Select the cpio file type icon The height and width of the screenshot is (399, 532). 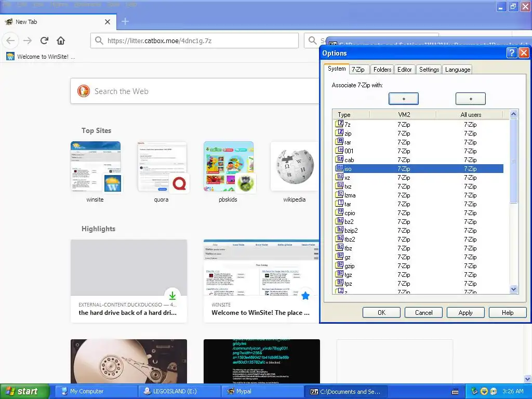click(x=339, y=212)
